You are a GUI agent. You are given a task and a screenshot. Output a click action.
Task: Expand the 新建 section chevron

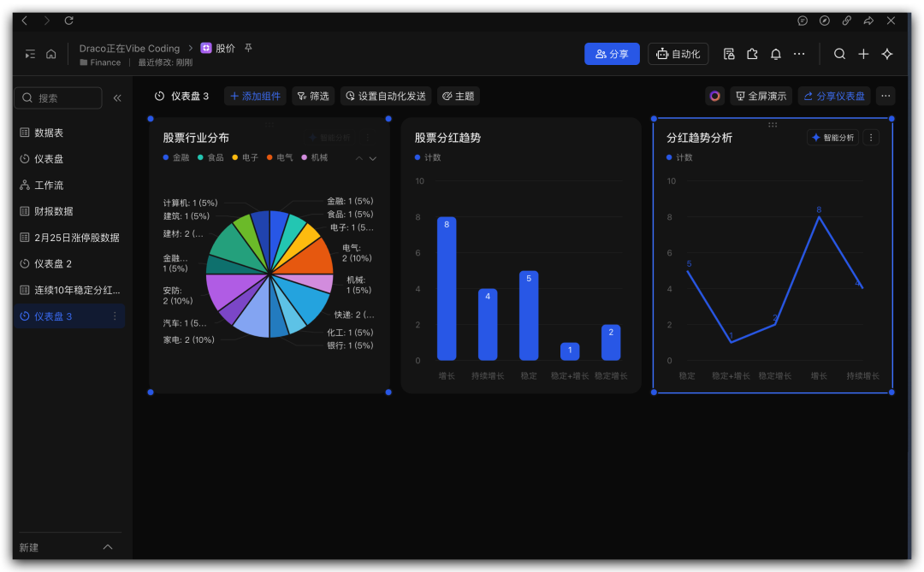tap(108, 547)
